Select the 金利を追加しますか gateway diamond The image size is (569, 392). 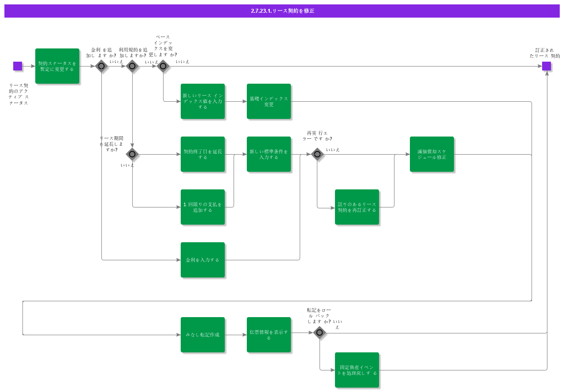pyautogui.click(x=101, y=66)
